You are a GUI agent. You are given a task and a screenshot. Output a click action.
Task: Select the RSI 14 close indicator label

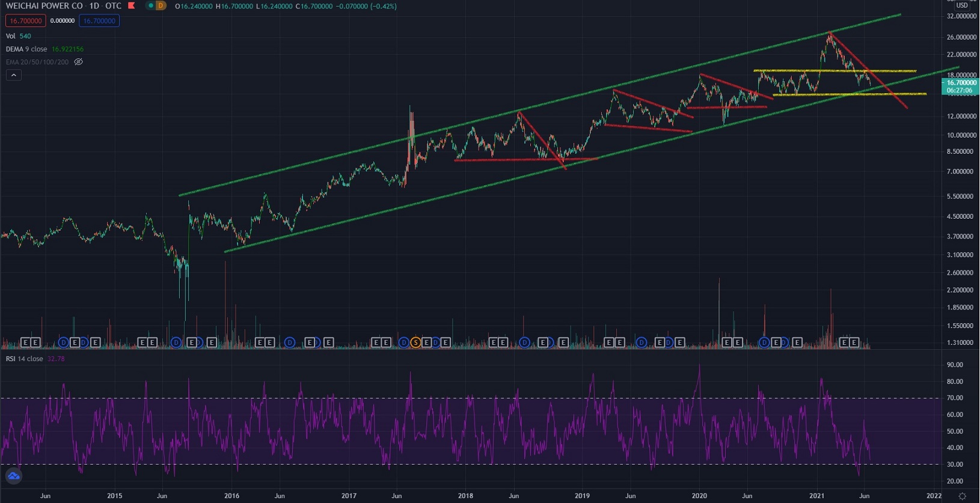pos(24,359)
